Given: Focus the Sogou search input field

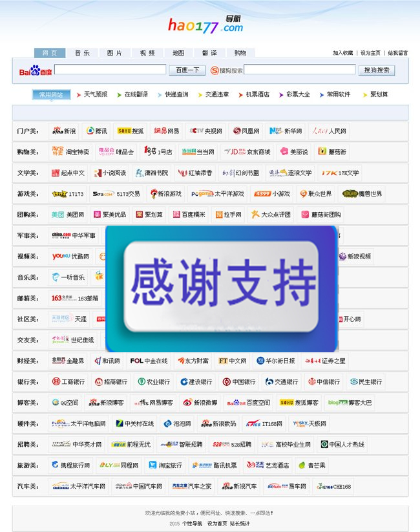Looking at the screenshot, I should tap(300, 70).
